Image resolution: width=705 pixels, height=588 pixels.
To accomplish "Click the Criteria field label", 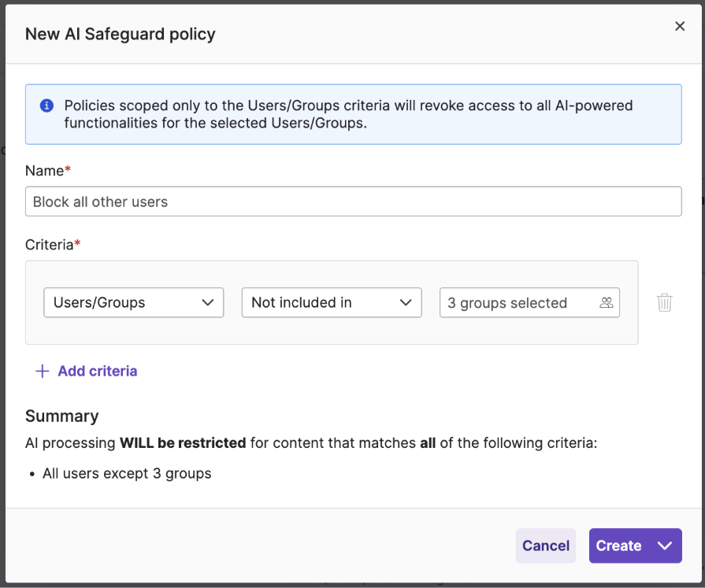I will click(x=50, y=245).
